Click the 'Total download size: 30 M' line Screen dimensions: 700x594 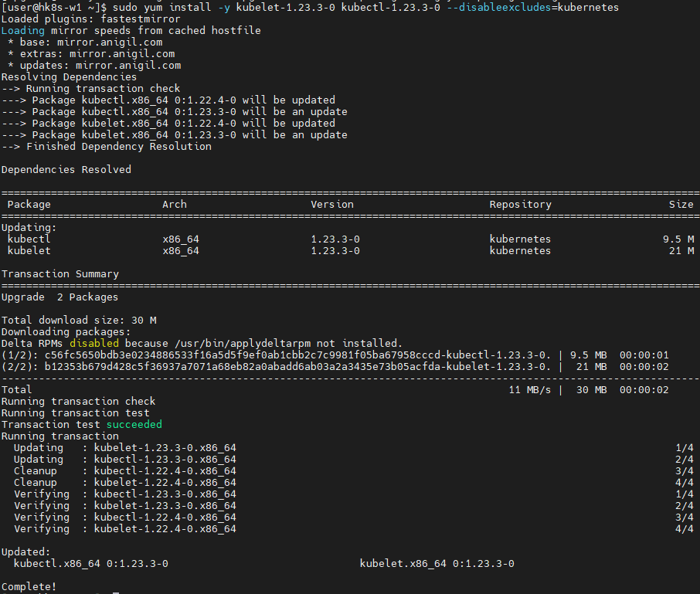point(79,321)
